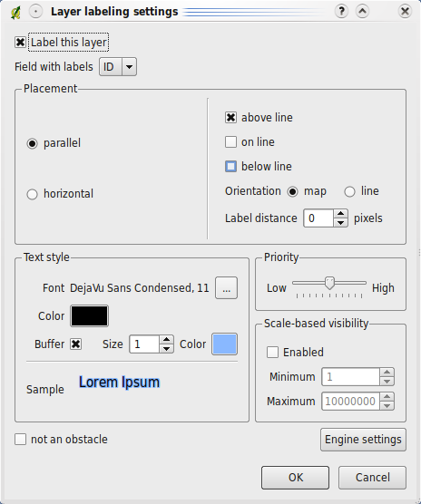Check the below line option
Screen dimensions: 421x504
pyautogui.click(x=230, y=166)
